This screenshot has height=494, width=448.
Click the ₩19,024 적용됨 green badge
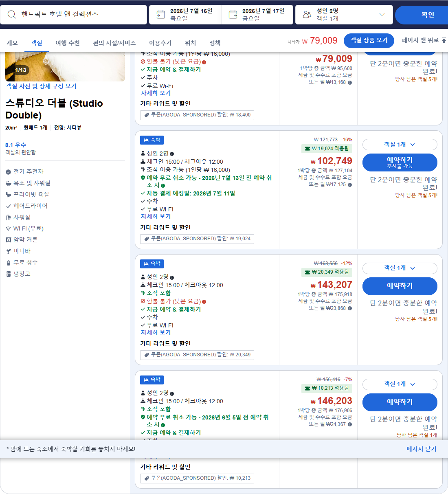point(327,149)
